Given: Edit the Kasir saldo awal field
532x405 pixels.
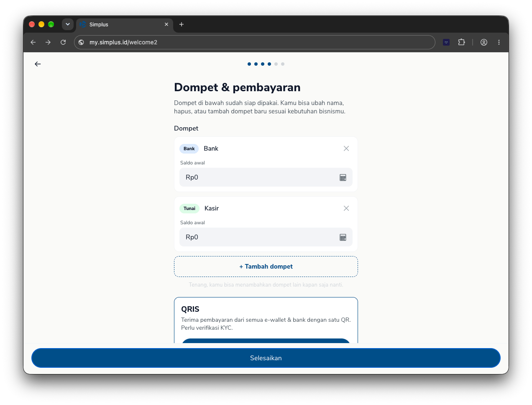Looking at the screenshot, I should pos(266,237).
